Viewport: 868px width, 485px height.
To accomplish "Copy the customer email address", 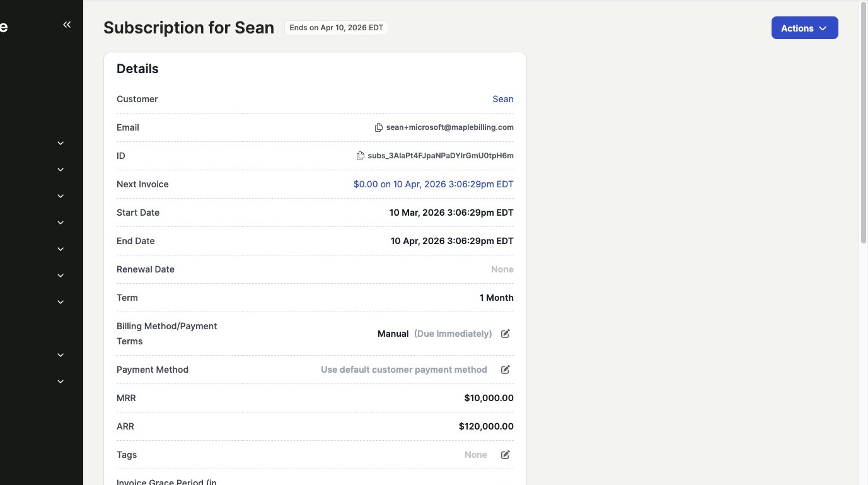I will tap(378, 127).
